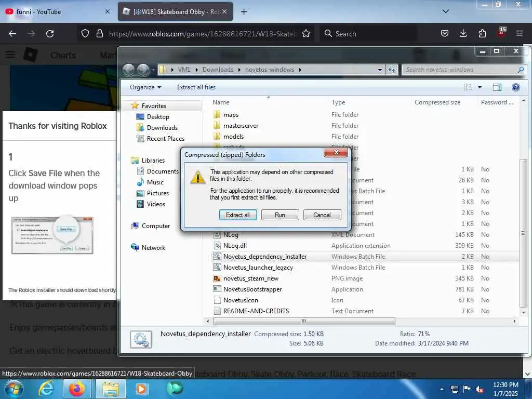Select the models folder icon
The width and height of the screenshot is (532, 399).
pyautogui.click(x=217, y=137)
